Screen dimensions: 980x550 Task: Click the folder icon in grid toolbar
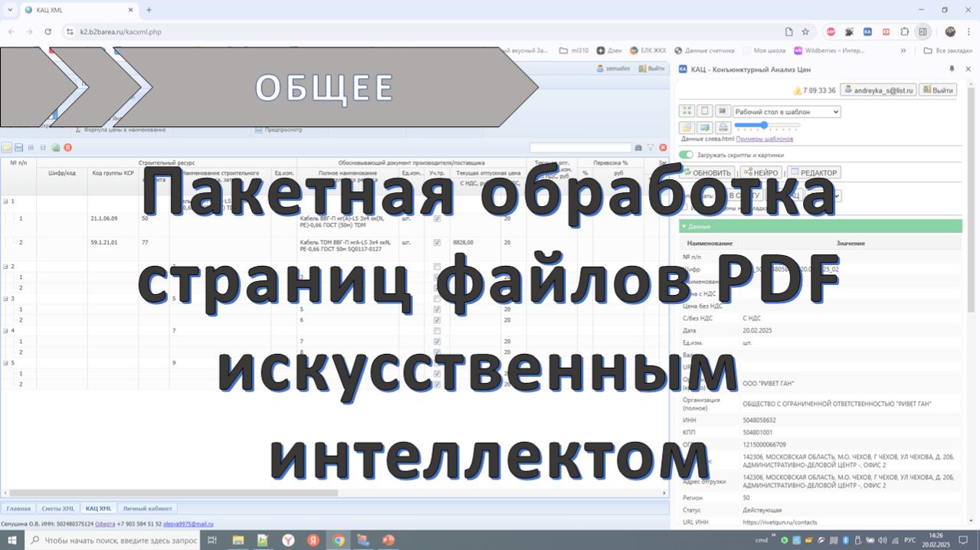tap(7, 147)
